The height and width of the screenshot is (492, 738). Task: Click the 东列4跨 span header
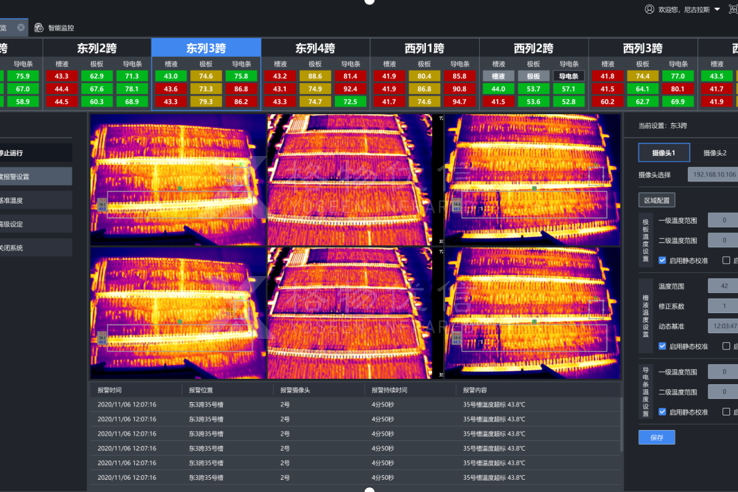pyautogui.click(x=315, y=48)
